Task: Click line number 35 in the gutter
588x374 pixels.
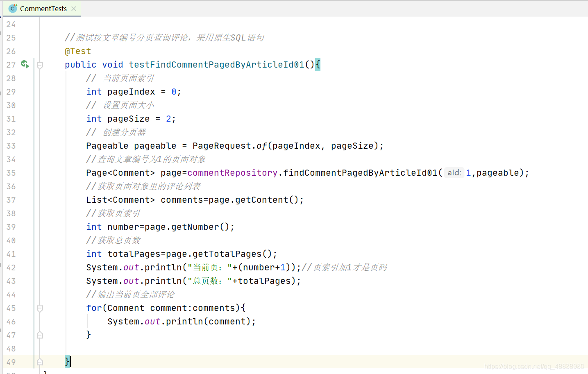Action: tap(11, 173)
